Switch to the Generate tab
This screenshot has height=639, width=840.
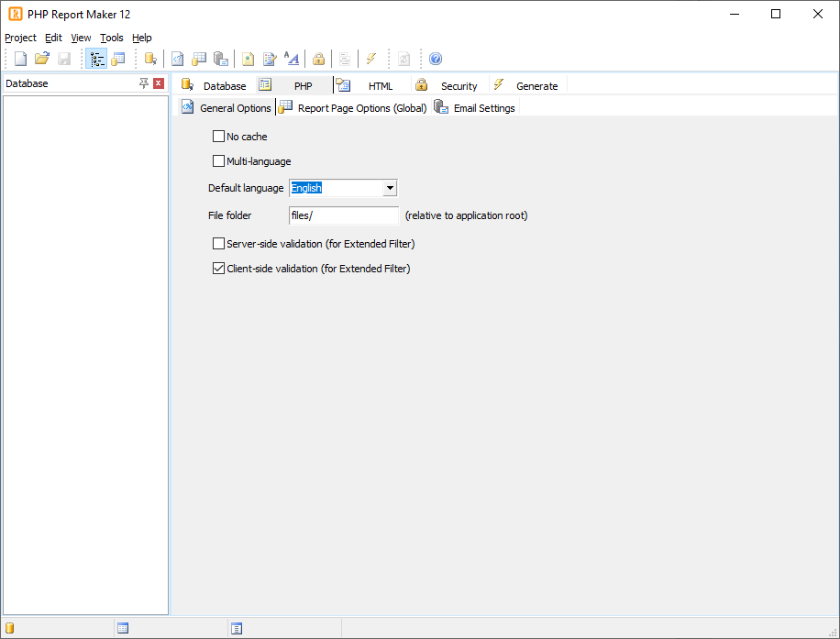[x=527, y=85]
